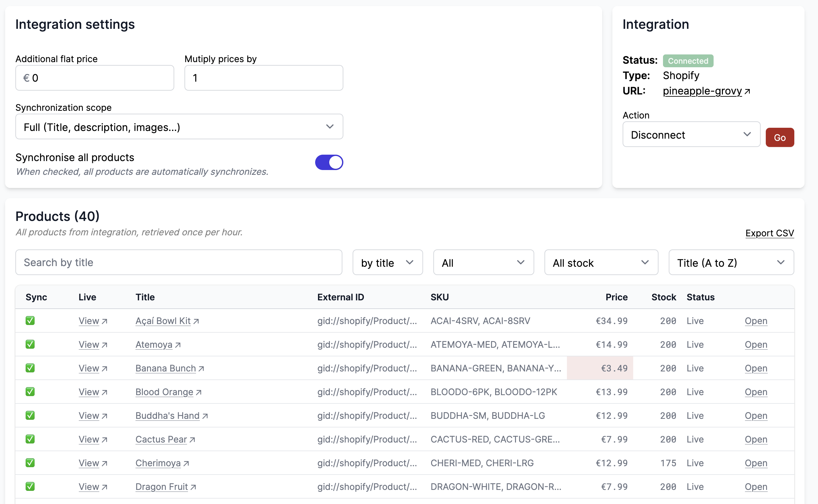Click the 'Search by title' input field
Screen dimensions: 818x504
tap(179, 262)
